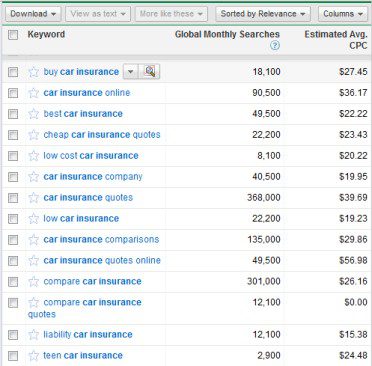Expand the Sorted by Relevance dropdown

pos(263,14)
